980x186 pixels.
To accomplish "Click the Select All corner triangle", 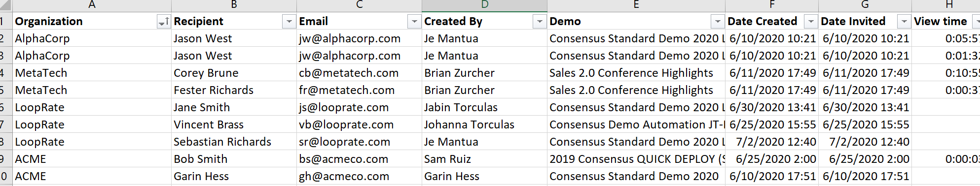I will [x=6, y=5].
